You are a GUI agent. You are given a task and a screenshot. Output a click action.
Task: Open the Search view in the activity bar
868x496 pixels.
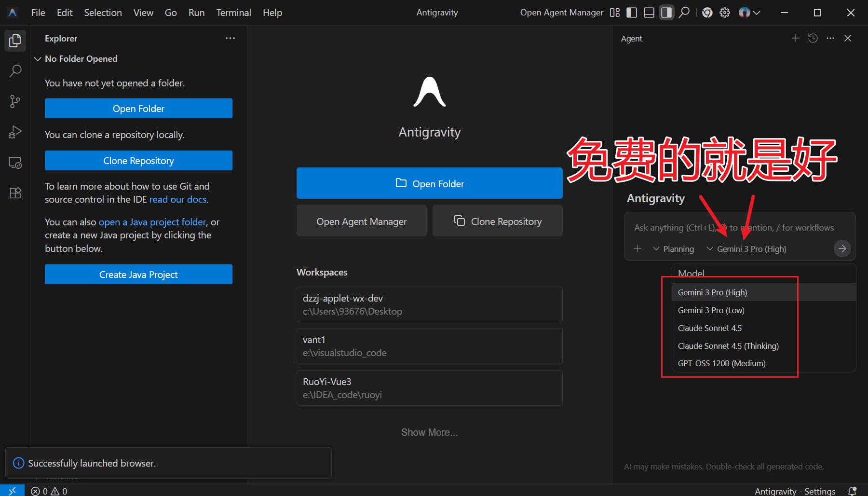pos(15,70)
